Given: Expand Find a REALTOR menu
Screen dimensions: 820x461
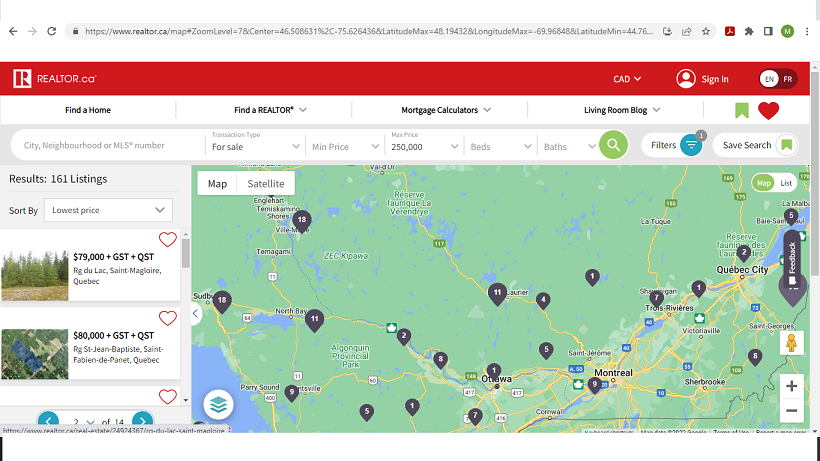Looking at the screenshot, I should click(270, 110).
